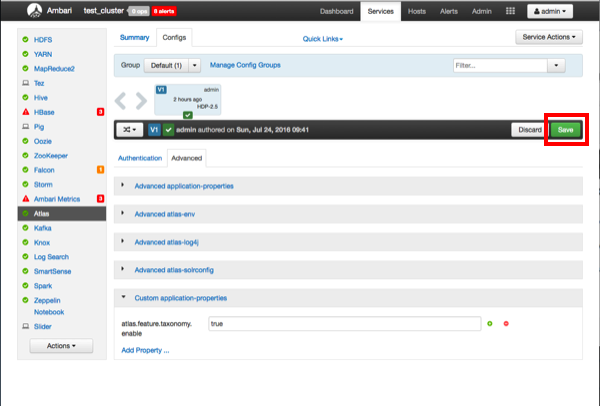Open filter options dropdown arrow

click(x=556, y=65)
